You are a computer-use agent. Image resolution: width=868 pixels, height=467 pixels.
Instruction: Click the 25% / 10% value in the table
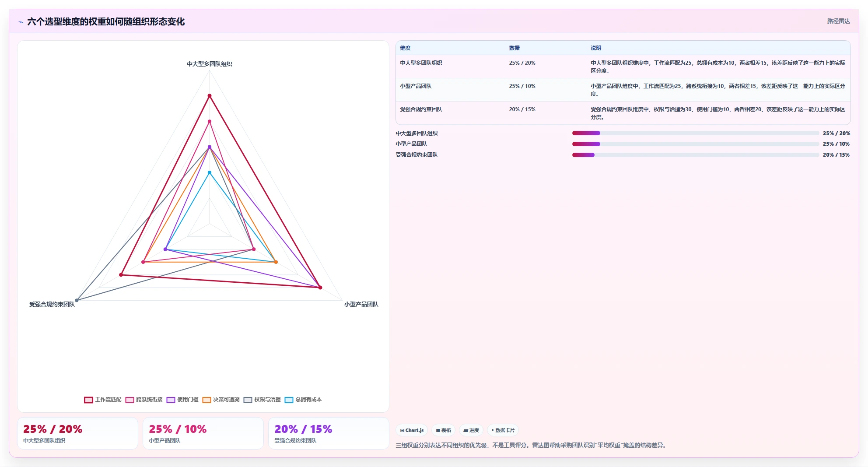click(x=522, y=86)
